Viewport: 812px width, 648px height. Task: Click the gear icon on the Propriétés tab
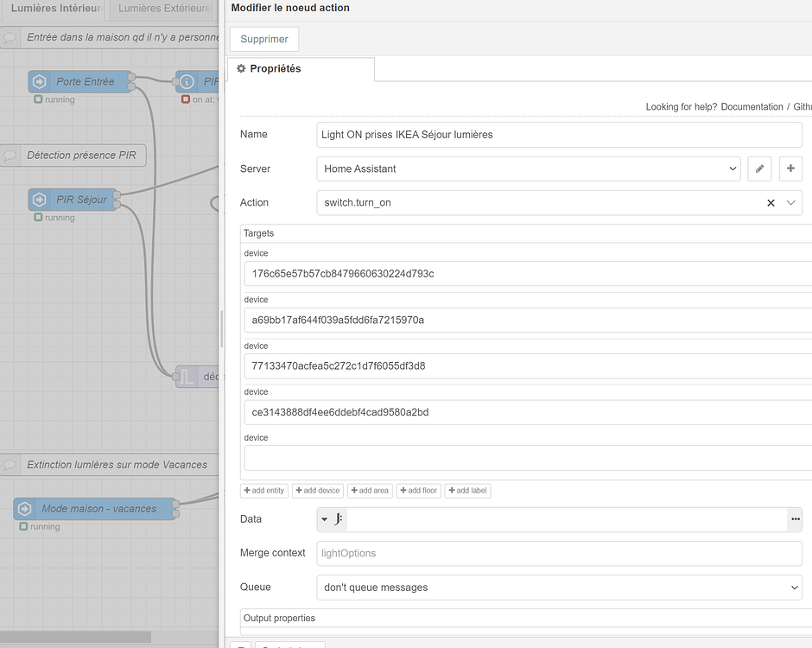[240, 68]
